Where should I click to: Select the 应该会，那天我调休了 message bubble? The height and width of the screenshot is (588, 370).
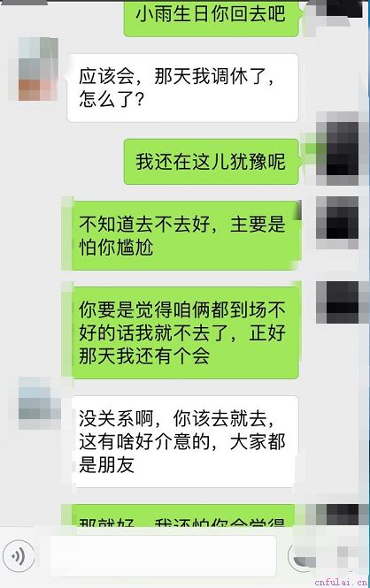click(x=182, y=88)
